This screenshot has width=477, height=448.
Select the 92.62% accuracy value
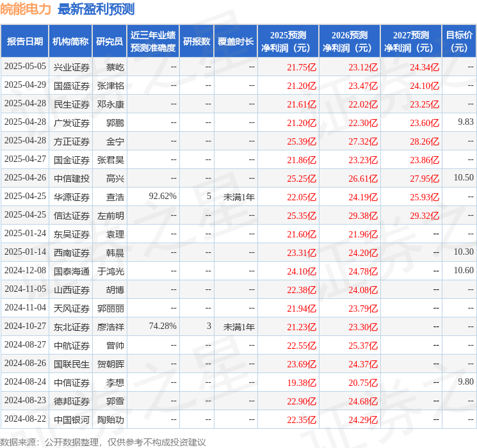pyautogui.click(x=163, y=196)
